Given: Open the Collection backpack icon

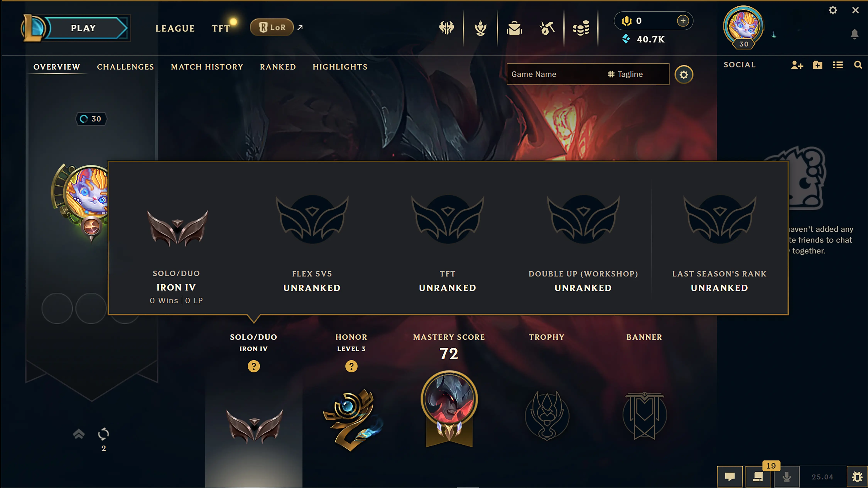Looking at the screenshot, I should click(514, 28).
